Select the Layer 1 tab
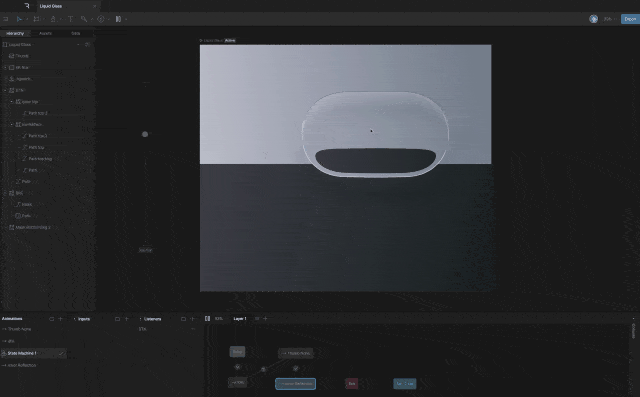The width and height of the screenshot is (640, 397). pyautogui.click(x=240, y=319)
